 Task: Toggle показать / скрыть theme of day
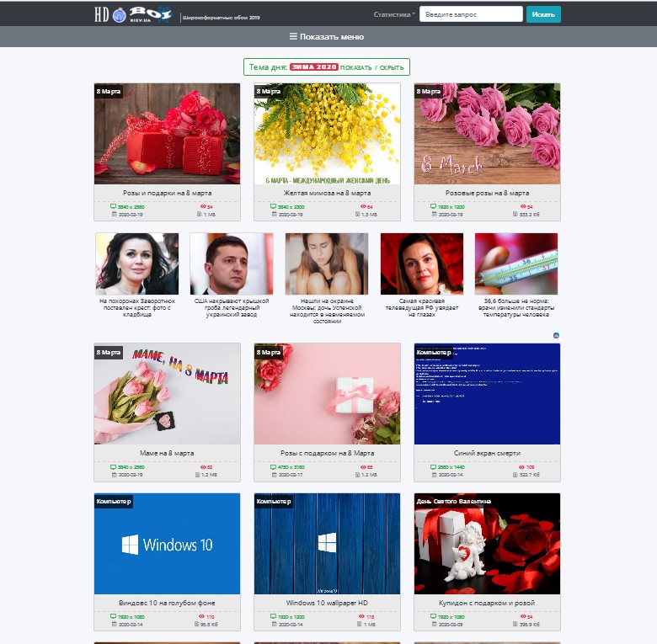click(x=371, y=67)
